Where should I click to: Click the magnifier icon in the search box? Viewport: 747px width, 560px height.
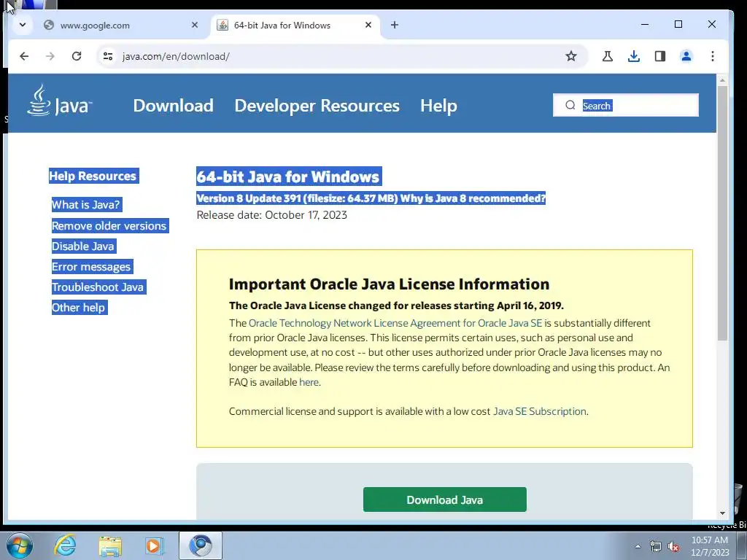[570, 105]
